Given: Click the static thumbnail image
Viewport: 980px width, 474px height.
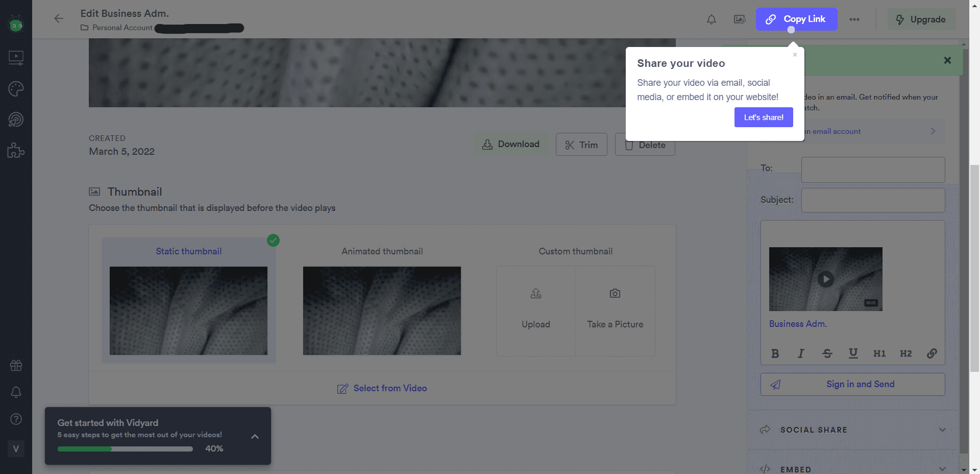Looking at the screenshot, I should (188, 311).
